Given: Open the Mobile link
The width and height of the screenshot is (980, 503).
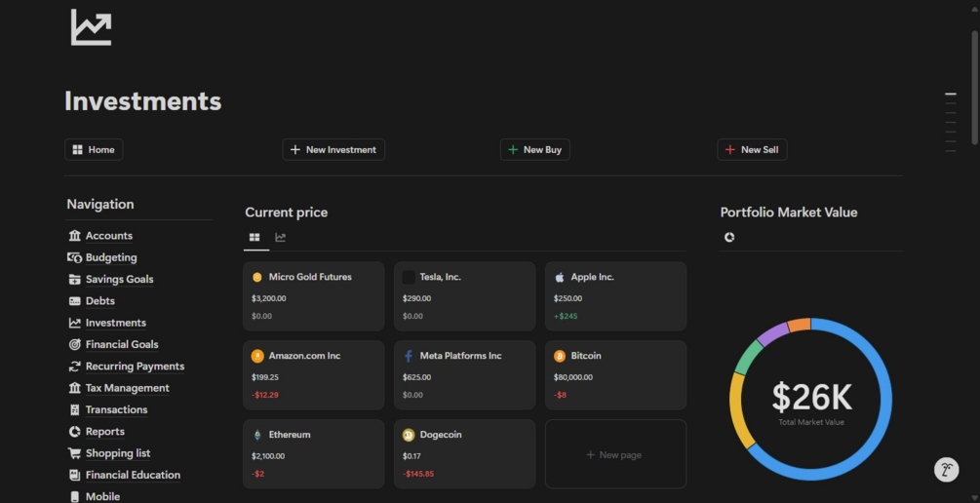Looking at the screenshot, I should 102,497.
